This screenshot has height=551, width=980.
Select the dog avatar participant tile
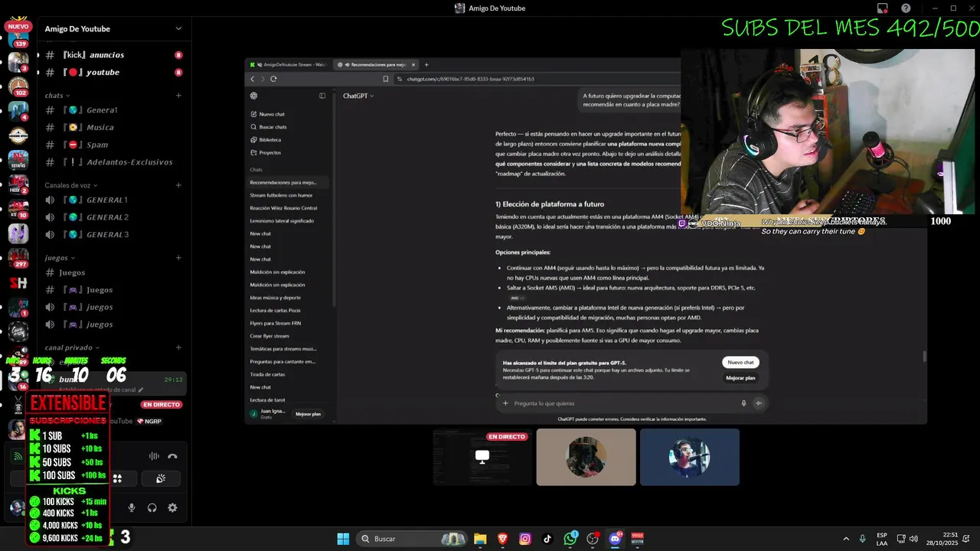[586, 457]
